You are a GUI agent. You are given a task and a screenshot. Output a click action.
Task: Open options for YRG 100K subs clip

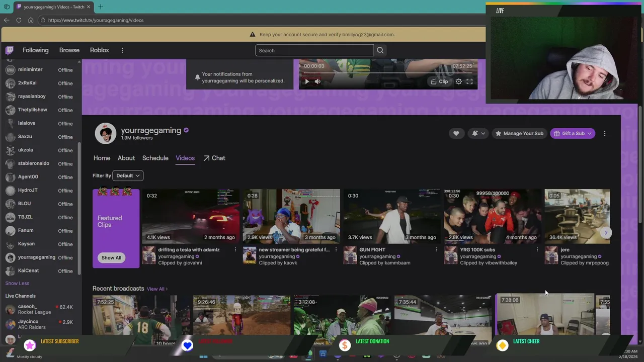[537, 249]
